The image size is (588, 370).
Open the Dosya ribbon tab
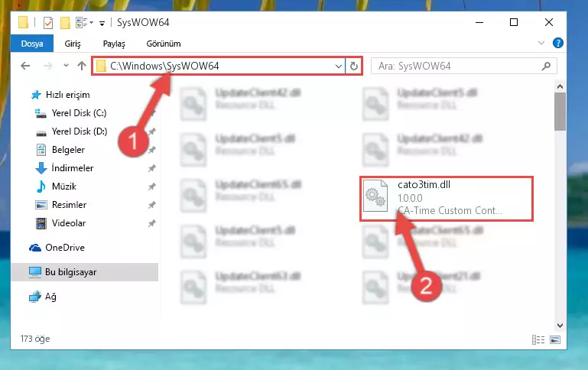coord(32,44)
